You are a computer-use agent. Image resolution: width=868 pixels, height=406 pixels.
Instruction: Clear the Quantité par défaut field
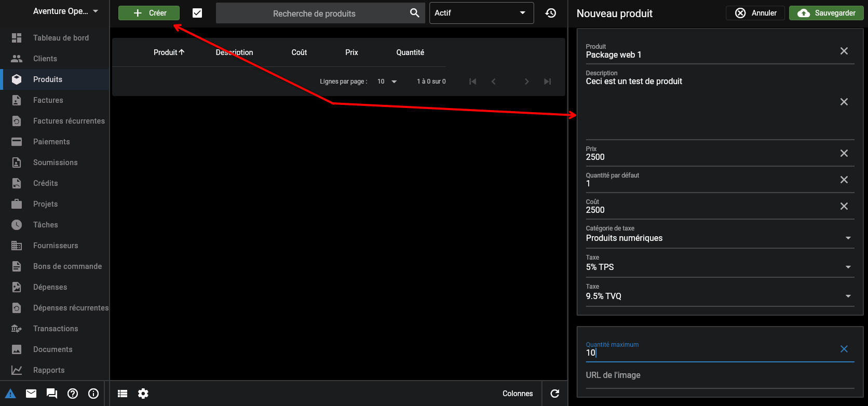pyautogui.click(x=844, y=180)
